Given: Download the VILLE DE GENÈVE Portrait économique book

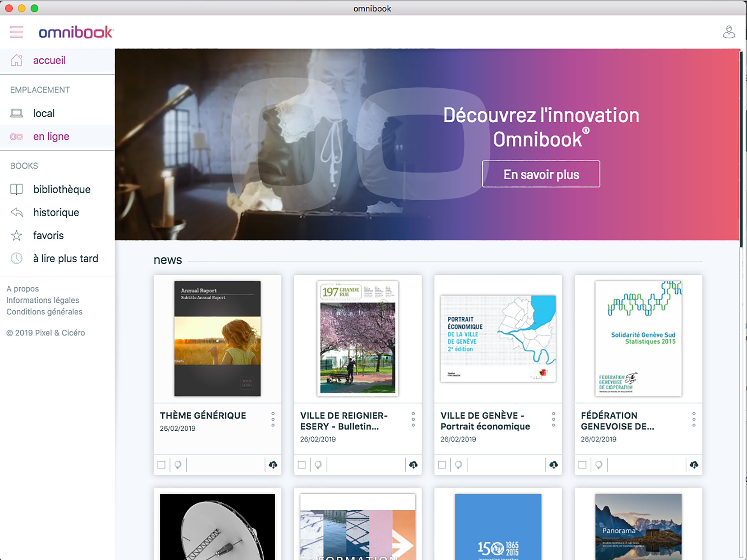Looking at the screenshot, I should [553, 465].
